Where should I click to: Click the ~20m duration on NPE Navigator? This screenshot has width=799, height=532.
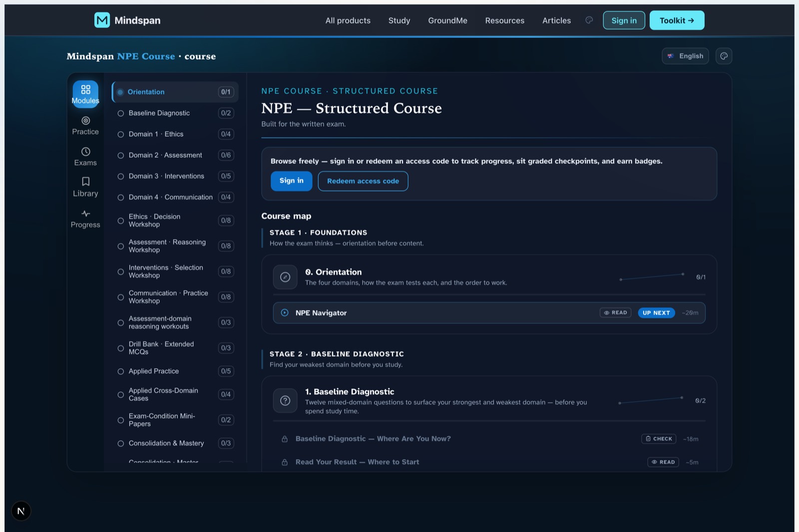pyautogui.click(x=690, y=313)
